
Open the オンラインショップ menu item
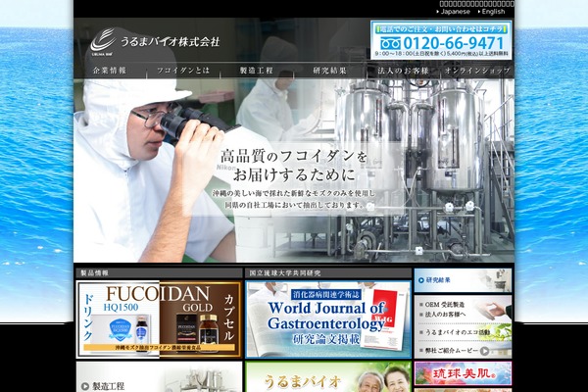point(477,71)
